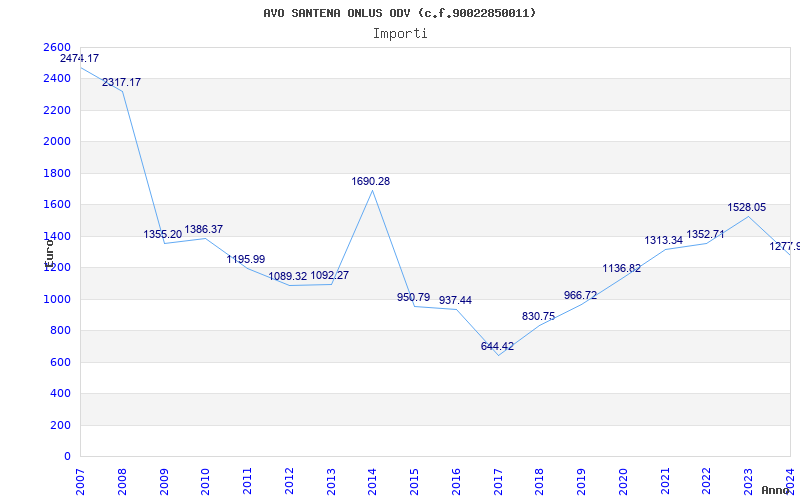The image size is (800, 500).
Task: Click the 830.75 value label
Action: [x=538, y=316]
